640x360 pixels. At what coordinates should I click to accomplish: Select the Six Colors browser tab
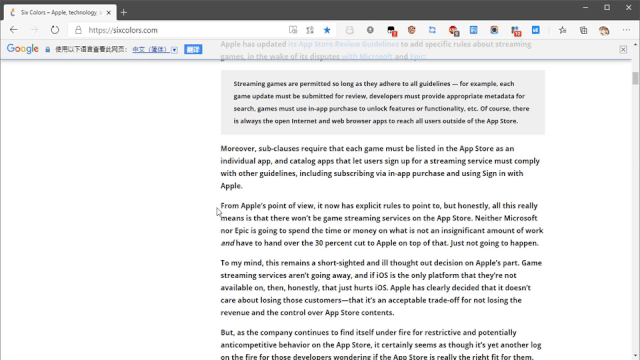click(x=60, y=13)
